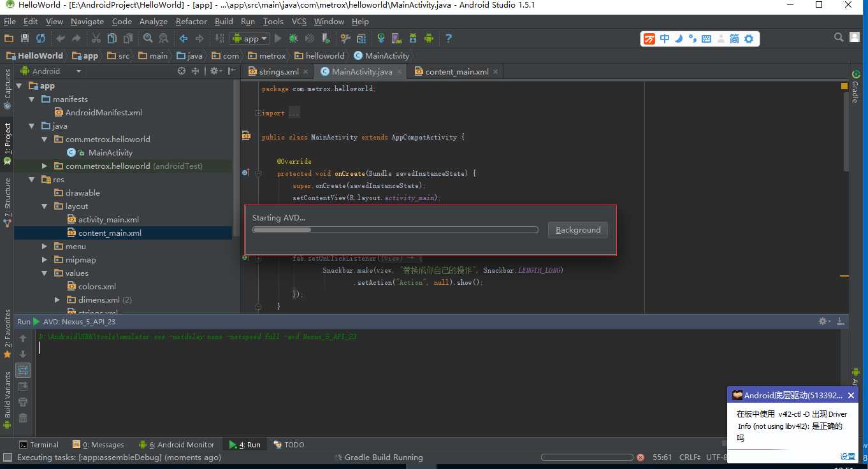Stop Gradle build with red cancel button
868x469 pixels.
point(640,458)
